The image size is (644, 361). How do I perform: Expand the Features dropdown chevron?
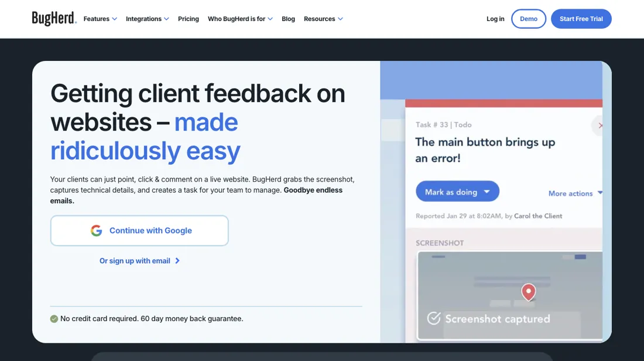115,19
